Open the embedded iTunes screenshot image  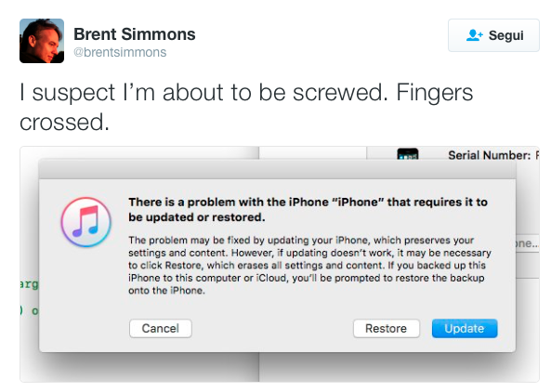pos(280,264)
